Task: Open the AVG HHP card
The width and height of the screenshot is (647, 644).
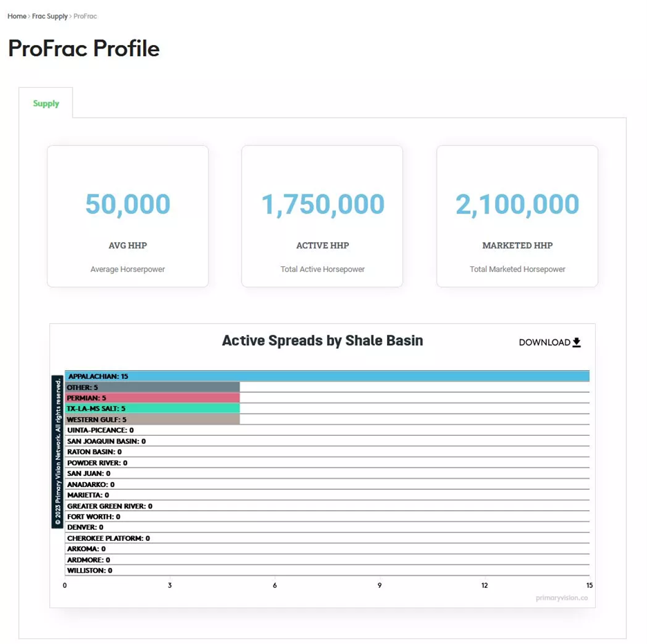Action: [x=128, y=217]
